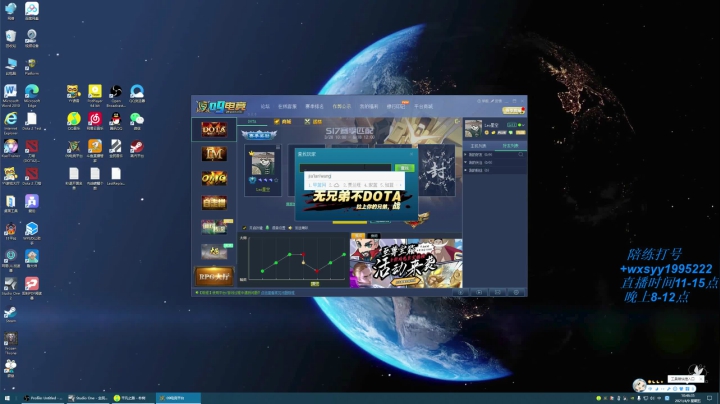The image size is (720, 404).
Task: Open the 平台商城 menu item
Action: [x=423, y=107]
